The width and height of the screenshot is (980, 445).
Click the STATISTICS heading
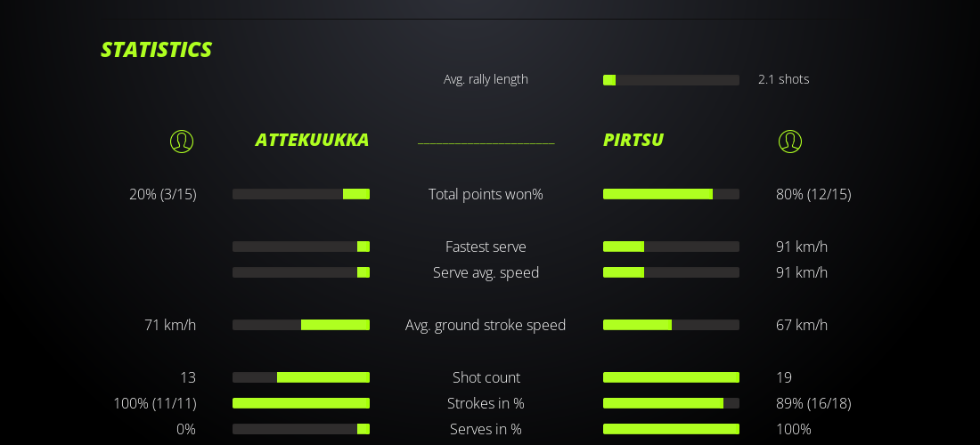coord(156,50)
